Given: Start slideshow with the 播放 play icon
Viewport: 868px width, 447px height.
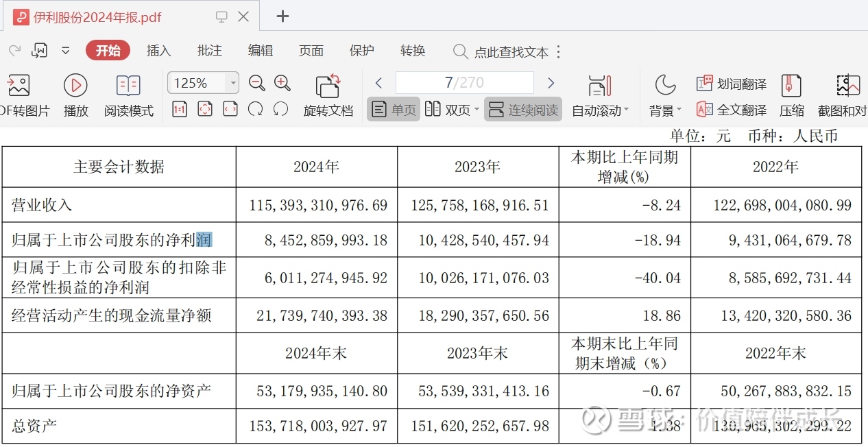Looking at the screenshot, I should pyautogui.click(x=75, y=85).
